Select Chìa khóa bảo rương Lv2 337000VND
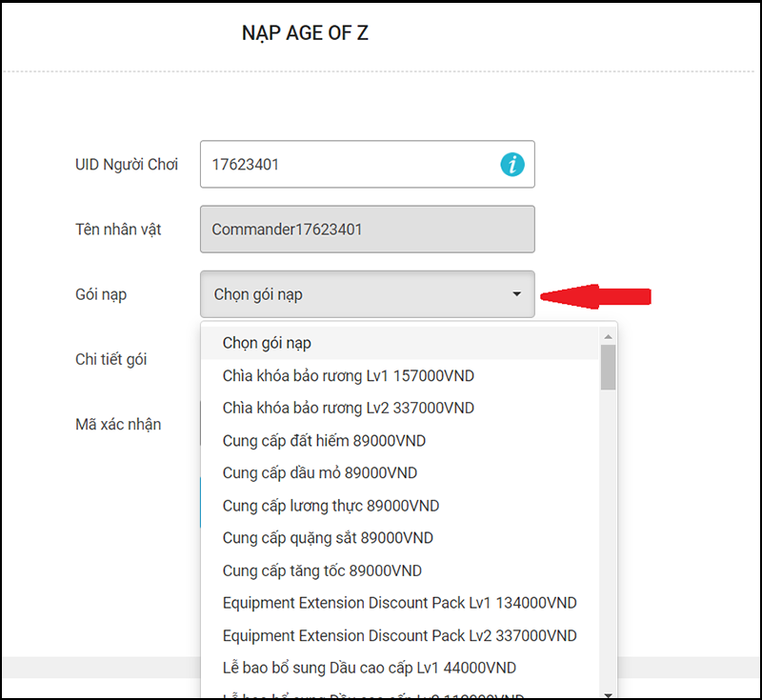 point(399,408)
